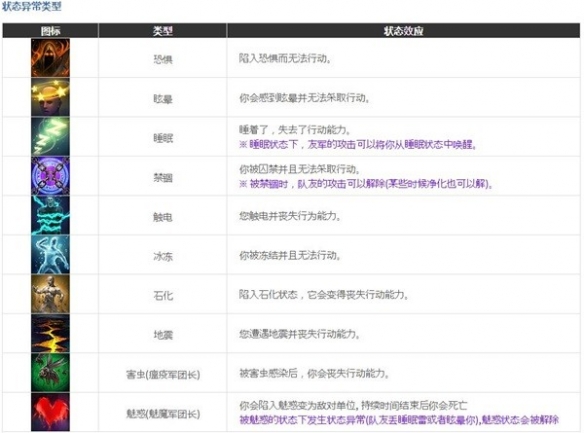The image size is (584, 433).
Task: Click the cracked lava ground earthquake icon
Action: click(50, 333)
